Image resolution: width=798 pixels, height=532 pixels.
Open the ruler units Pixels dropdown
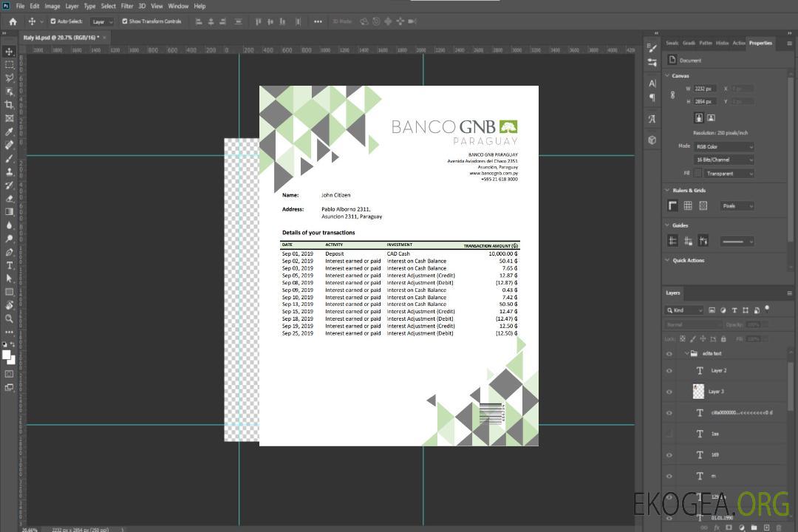coord(737,206)
